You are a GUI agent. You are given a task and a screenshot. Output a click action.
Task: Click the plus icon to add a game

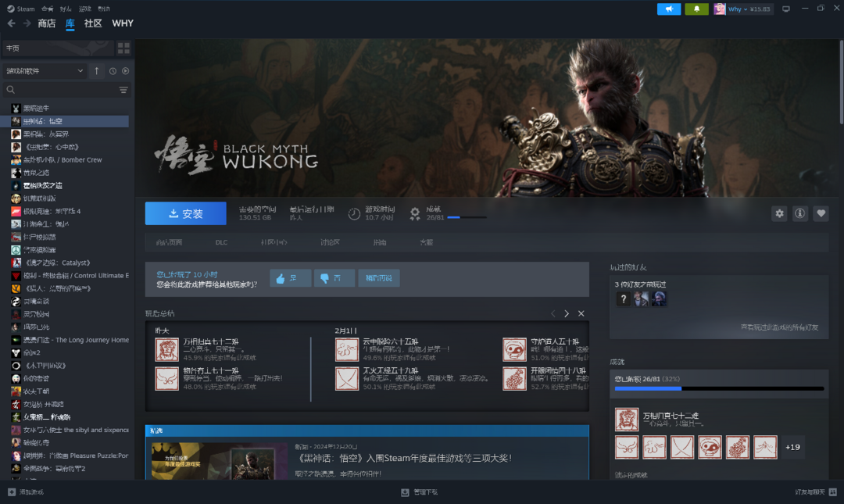tap(12, 492)
